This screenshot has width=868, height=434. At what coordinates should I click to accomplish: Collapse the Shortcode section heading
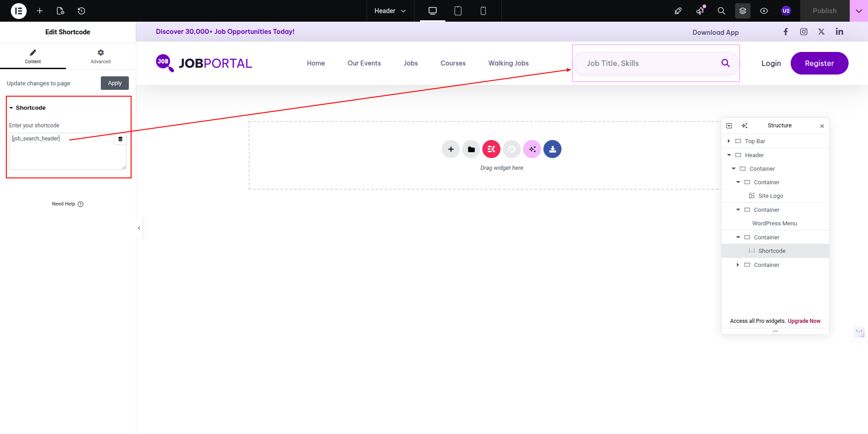pos(30,108)
